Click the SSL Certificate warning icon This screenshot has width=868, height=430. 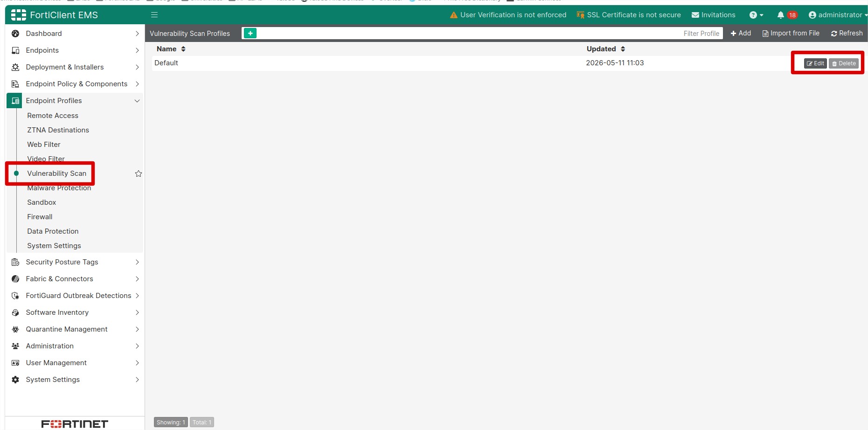(x=580, y=15)
